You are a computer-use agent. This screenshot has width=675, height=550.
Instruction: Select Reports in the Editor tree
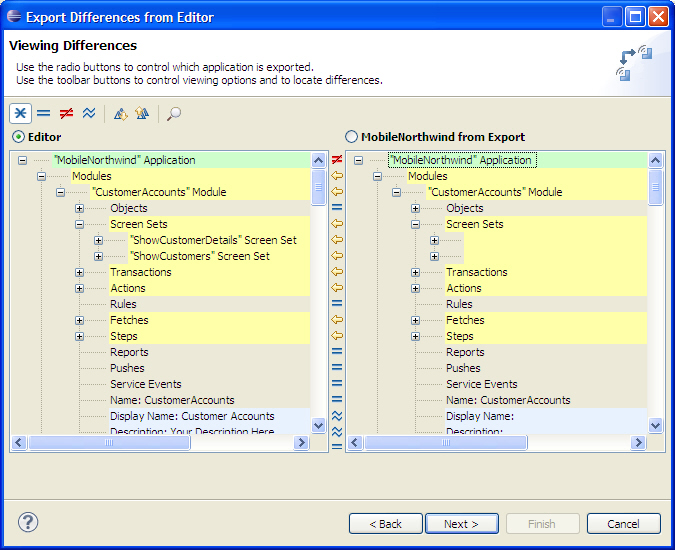[x=129, y=352]
